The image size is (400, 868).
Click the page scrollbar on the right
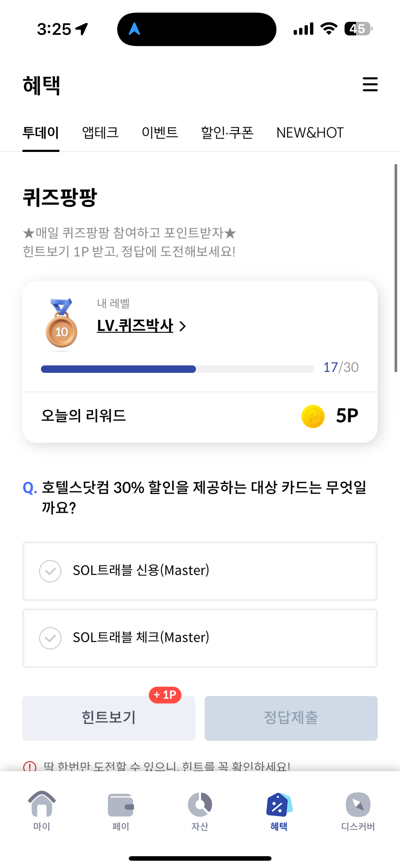396,268
